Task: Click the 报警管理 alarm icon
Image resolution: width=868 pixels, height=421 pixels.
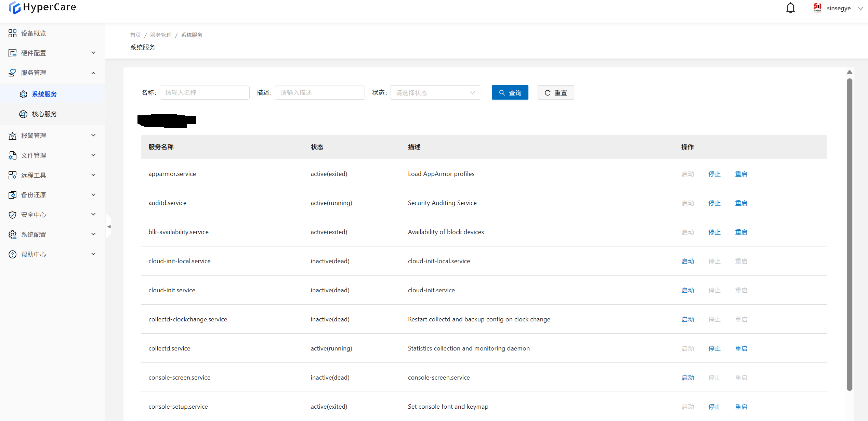Action: tap(12, 136)
